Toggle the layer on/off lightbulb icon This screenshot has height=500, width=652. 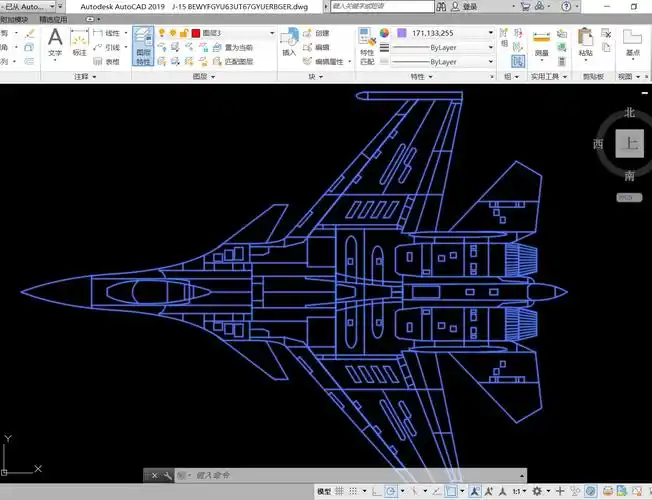(x=162, y=33)
